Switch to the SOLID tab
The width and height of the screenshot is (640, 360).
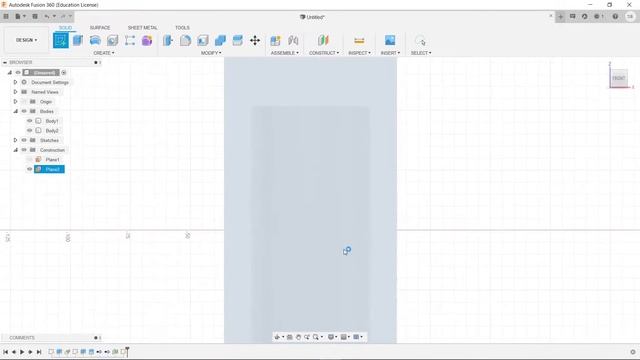coord(65,28)
